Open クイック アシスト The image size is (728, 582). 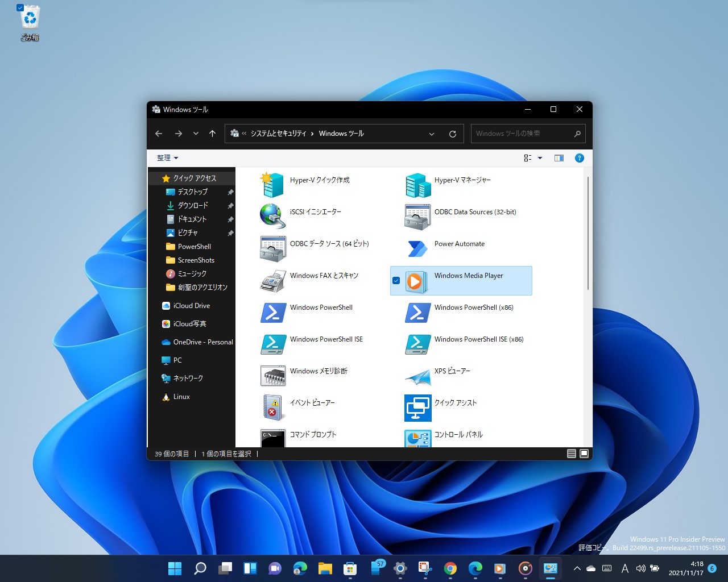click(x=456, y=402)
